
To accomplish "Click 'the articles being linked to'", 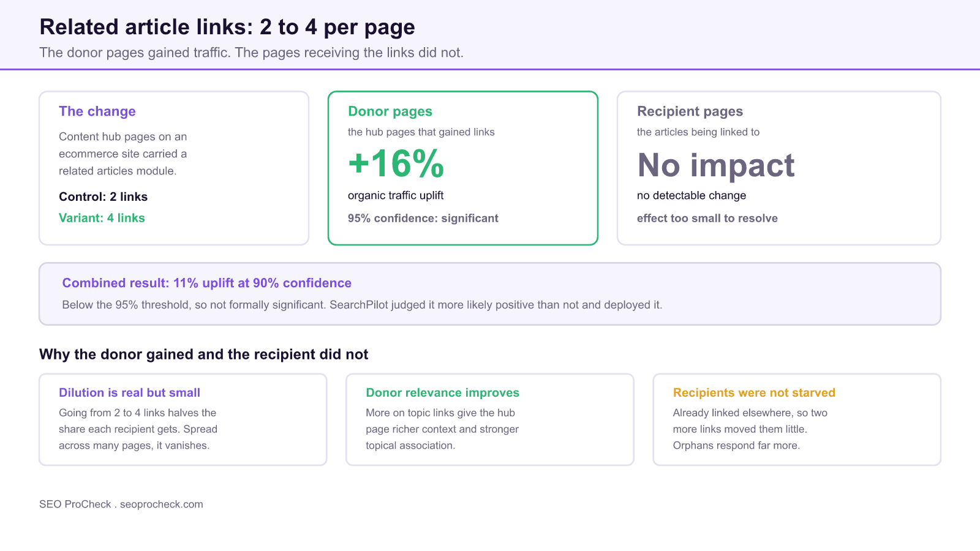I will pos(698,132).
